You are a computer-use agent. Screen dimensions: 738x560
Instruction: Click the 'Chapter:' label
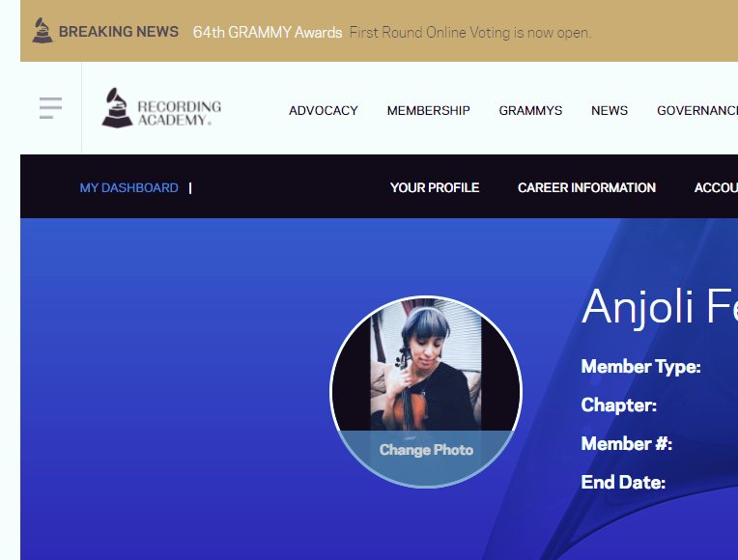click(x=619, y=406)
